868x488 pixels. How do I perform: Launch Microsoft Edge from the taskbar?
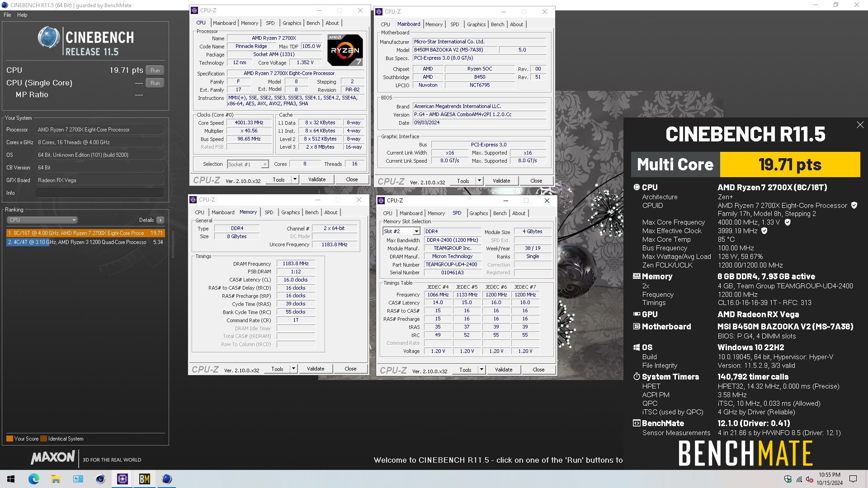tap(33, 479)
